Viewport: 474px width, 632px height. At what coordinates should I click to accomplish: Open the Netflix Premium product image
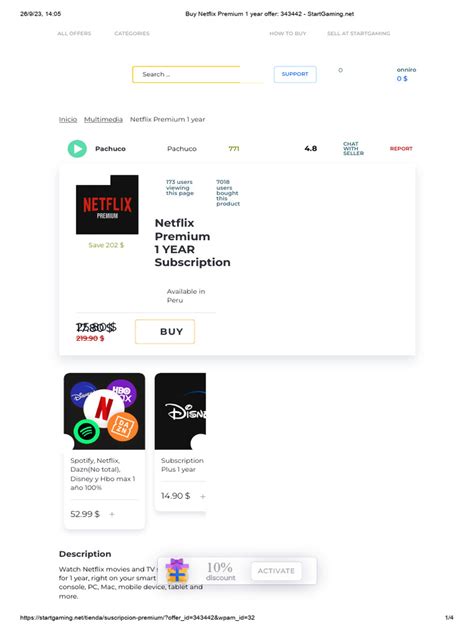(107, 205)
